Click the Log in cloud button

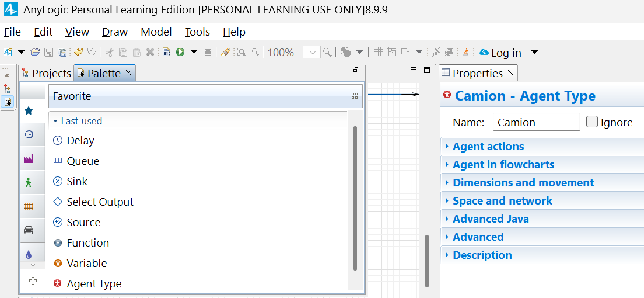501,53
